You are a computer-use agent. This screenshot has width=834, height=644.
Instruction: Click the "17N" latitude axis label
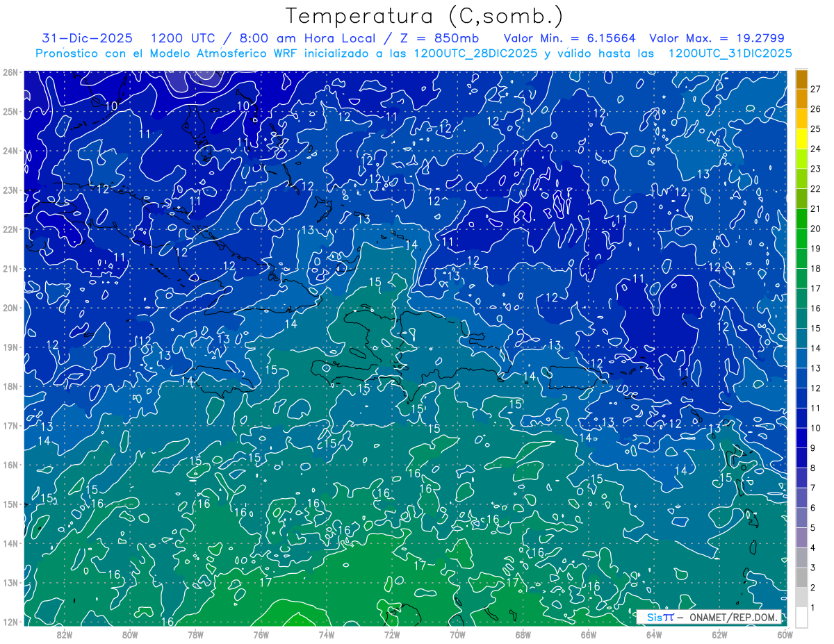pyautogui.click(x=10, y=426)
